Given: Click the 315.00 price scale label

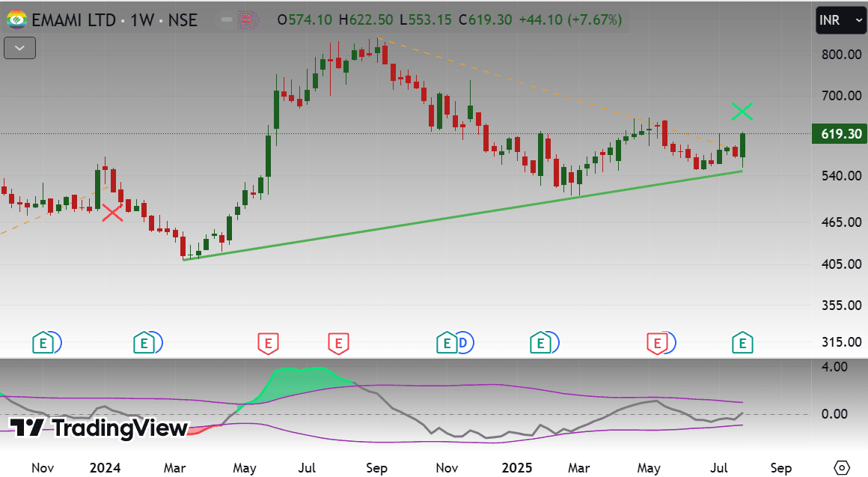Looking at the screenshot, I should point(841,341).
